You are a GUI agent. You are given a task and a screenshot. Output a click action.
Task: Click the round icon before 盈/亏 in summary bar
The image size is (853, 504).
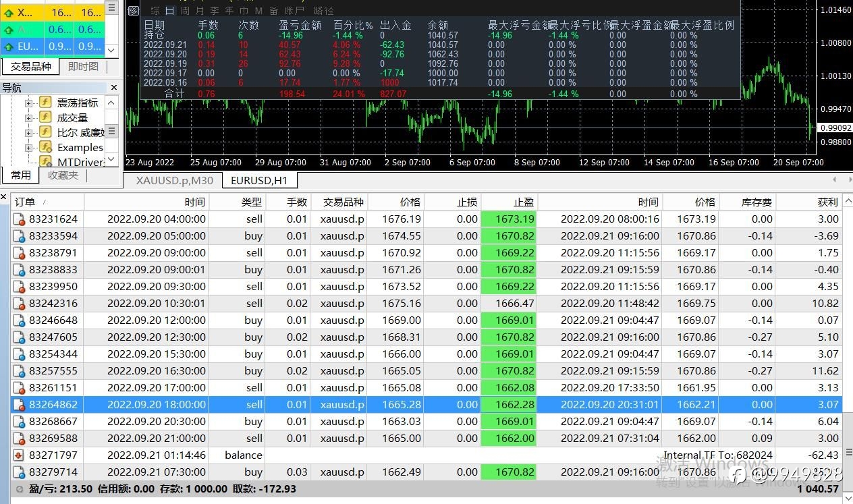click(x=19, y=489)
